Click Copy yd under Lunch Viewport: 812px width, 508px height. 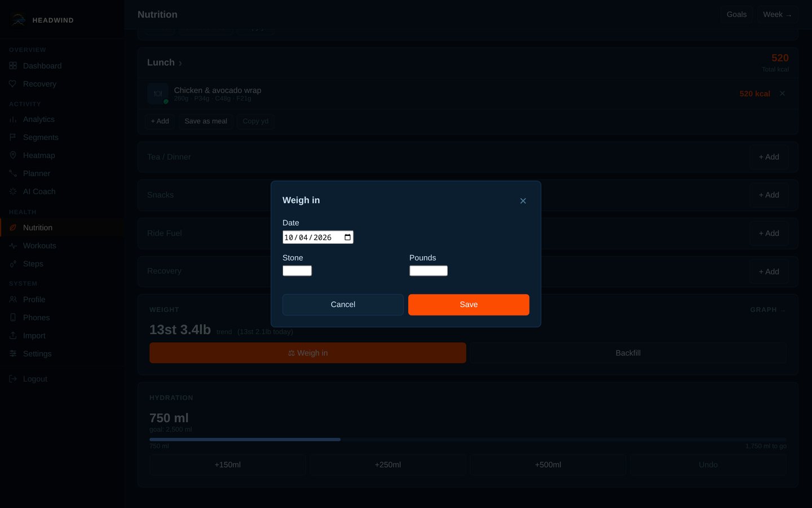point(255,121)
